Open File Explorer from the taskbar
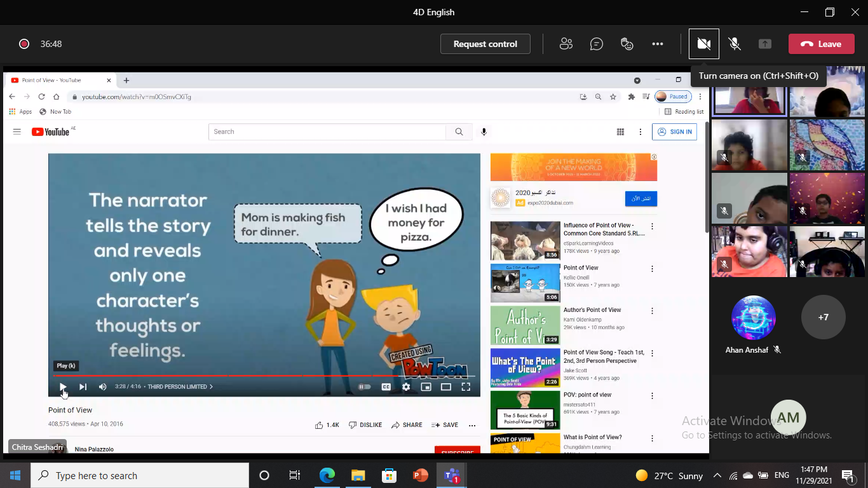868x488 pixels. click(x=358, y=475)
